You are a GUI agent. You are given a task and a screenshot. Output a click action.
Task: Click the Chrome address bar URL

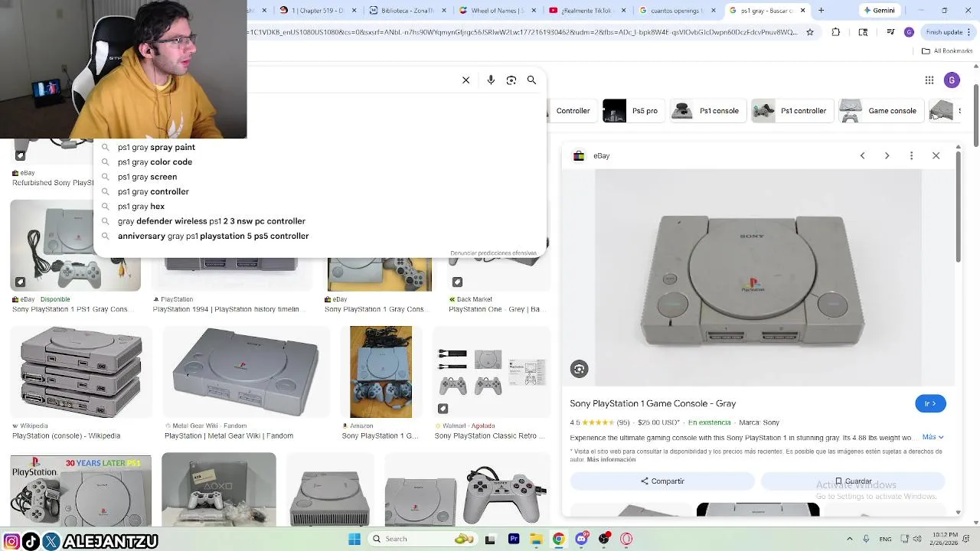click(523, 32)
